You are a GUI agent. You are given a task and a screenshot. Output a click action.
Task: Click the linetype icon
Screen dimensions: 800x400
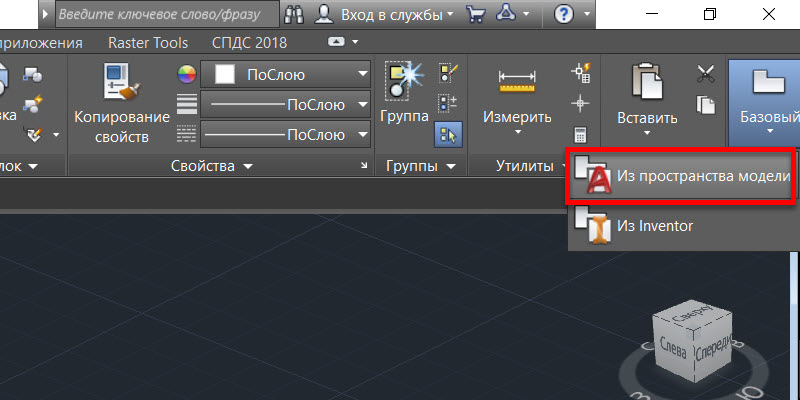tap(187, 135)
